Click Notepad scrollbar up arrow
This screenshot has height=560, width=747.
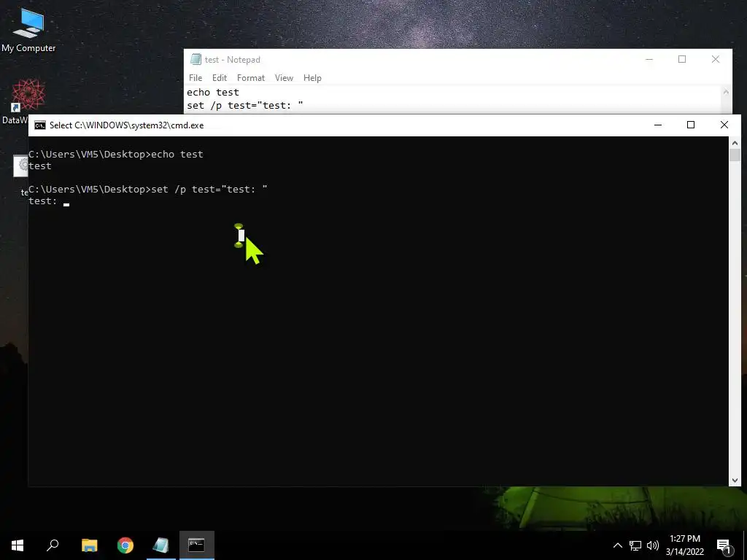click(x=726, y=92)
